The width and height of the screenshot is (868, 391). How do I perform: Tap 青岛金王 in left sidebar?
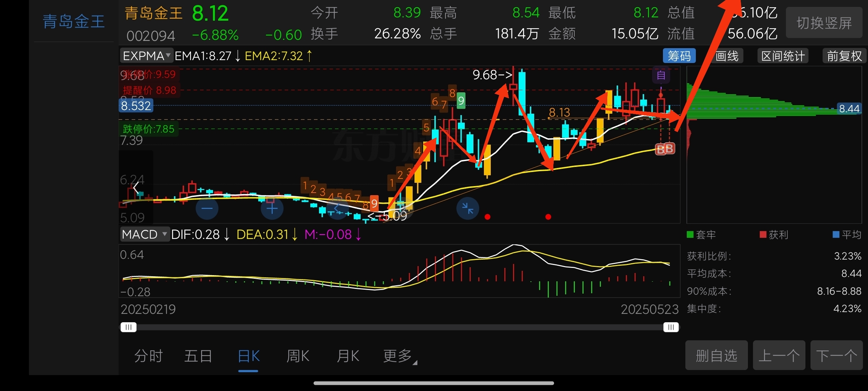tap(74, 21)
